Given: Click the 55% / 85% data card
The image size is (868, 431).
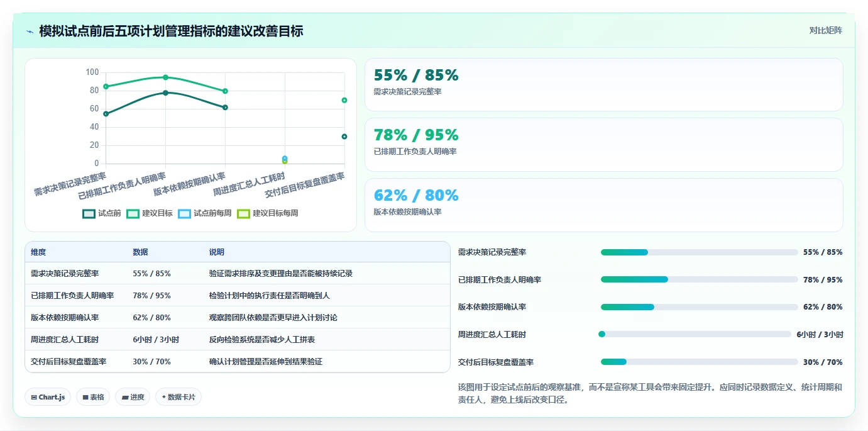Looking at the screenshot, I should tap(603, 85).
